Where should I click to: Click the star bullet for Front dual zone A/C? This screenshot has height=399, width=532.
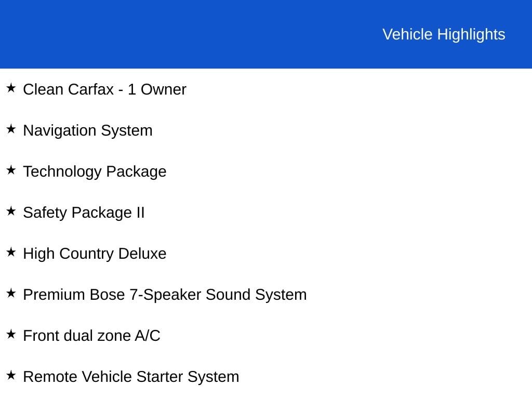point(11,334)
